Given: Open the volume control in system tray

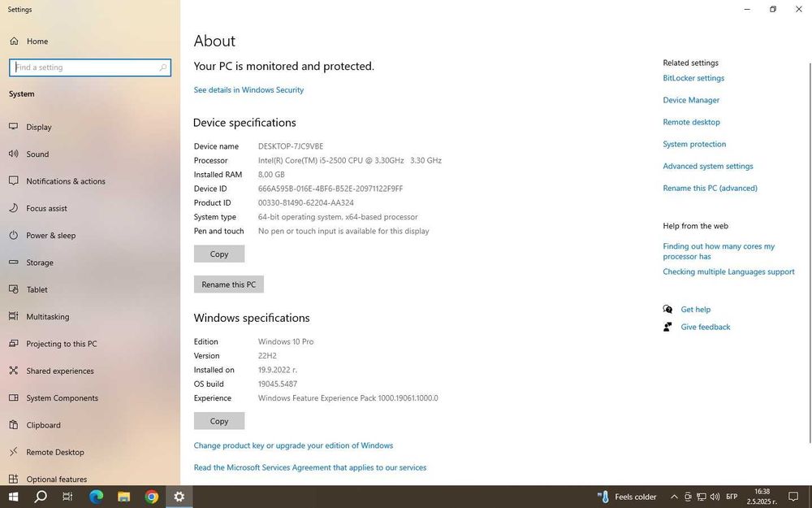Looking at the screenshot, I should pyautogui.click(x=715, y=497).
